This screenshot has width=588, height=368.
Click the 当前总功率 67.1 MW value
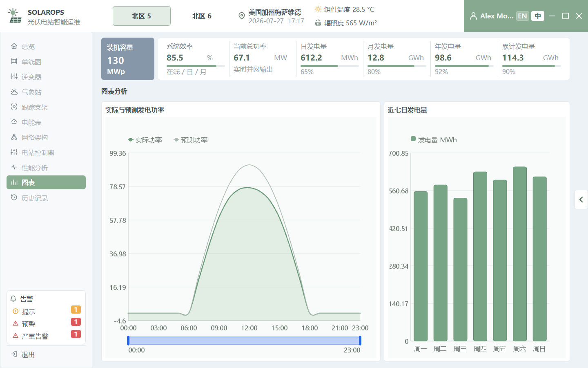click(x=242, y=58)
